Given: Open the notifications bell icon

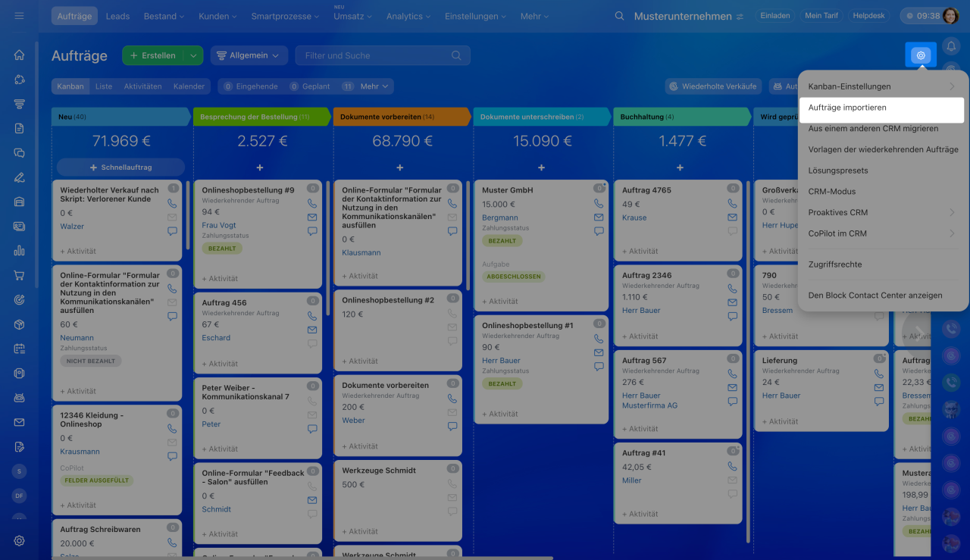Looking at the screenshot, I should (951, 46).
